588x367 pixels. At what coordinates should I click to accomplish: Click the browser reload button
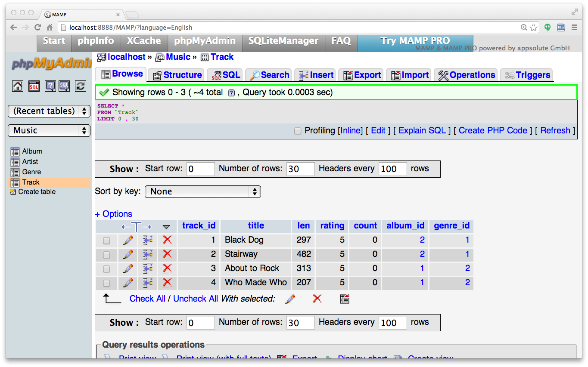(x=37, y=27)
